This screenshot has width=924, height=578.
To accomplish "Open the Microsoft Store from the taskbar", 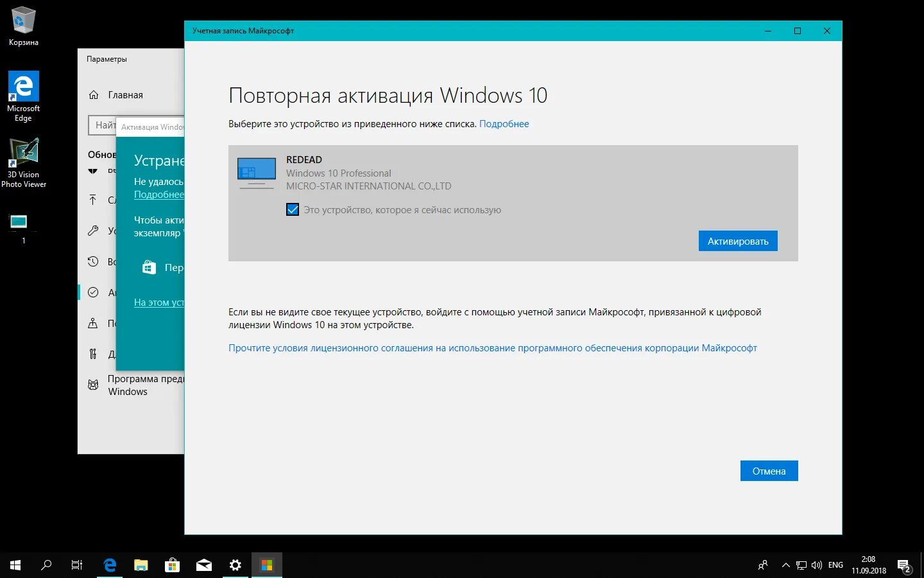I will pyautogui.click(x=172, y=565).
